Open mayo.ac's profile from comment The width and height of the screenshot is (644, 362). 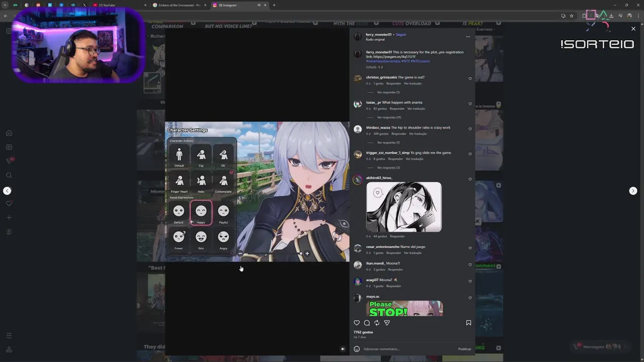click(x=373, y=297)
